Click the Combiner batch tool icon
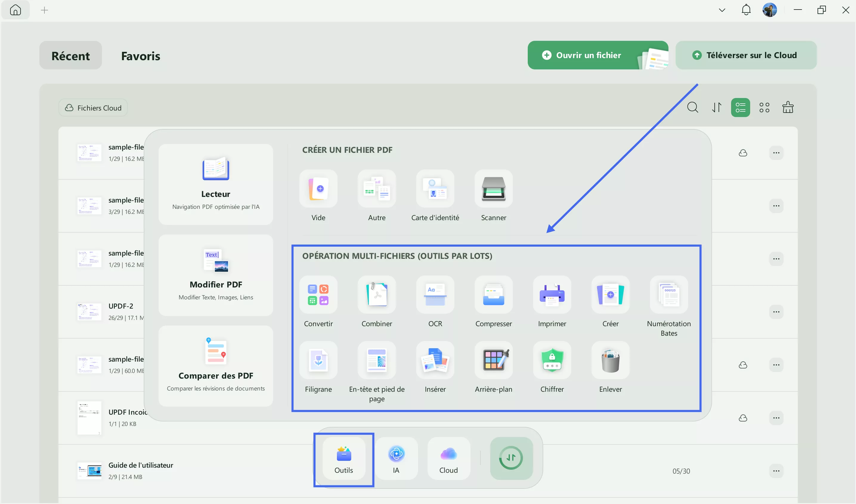 click(x=377, y=295)
